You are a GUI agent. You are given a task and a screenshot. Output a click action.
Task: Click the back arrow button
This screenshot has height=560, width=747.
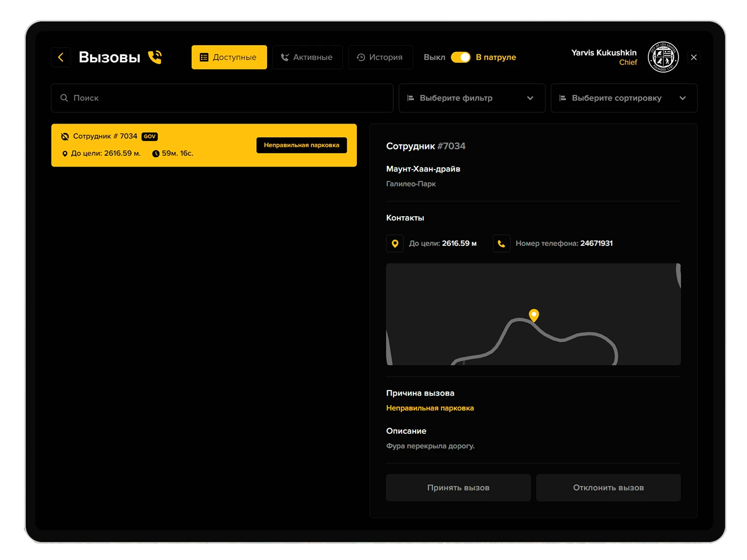point(61,57)
